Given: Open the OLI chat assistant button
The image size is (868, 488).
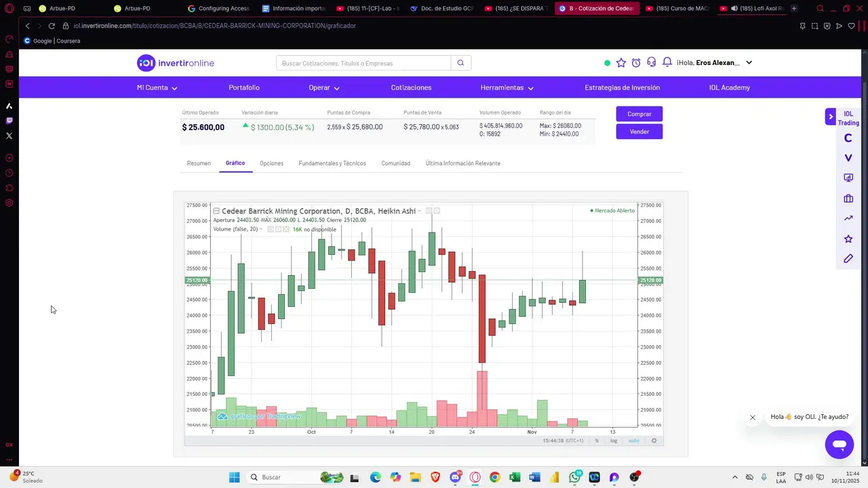Looking at the screenshot, I should click(840, 445).
